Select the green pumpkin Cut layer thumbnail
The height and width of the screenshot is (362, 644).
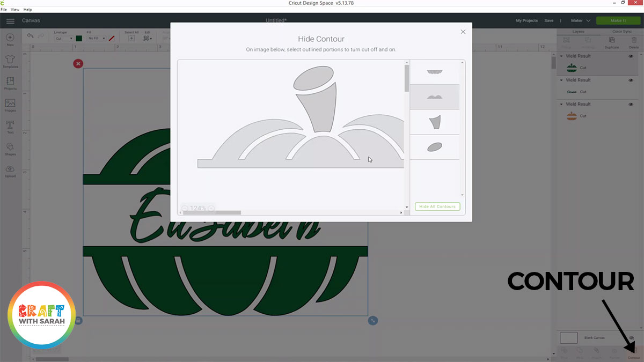(572, 68)
